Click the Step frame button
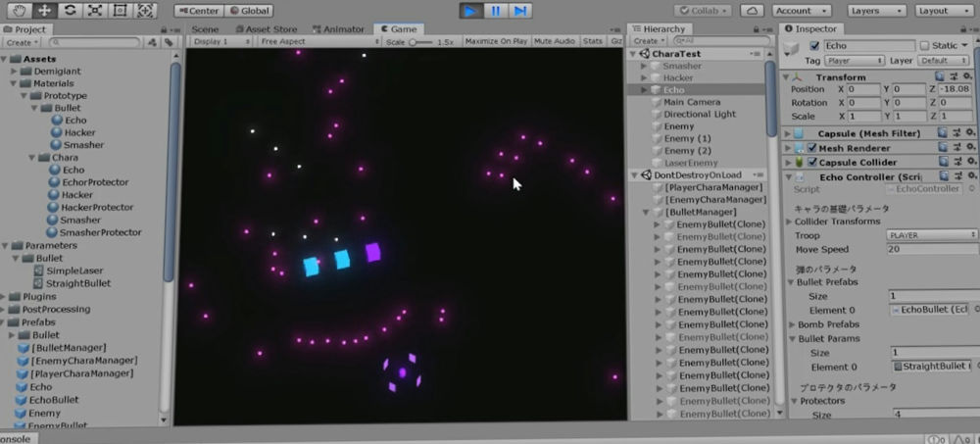The height and width of the screenshot is (444, 980). 520,11
